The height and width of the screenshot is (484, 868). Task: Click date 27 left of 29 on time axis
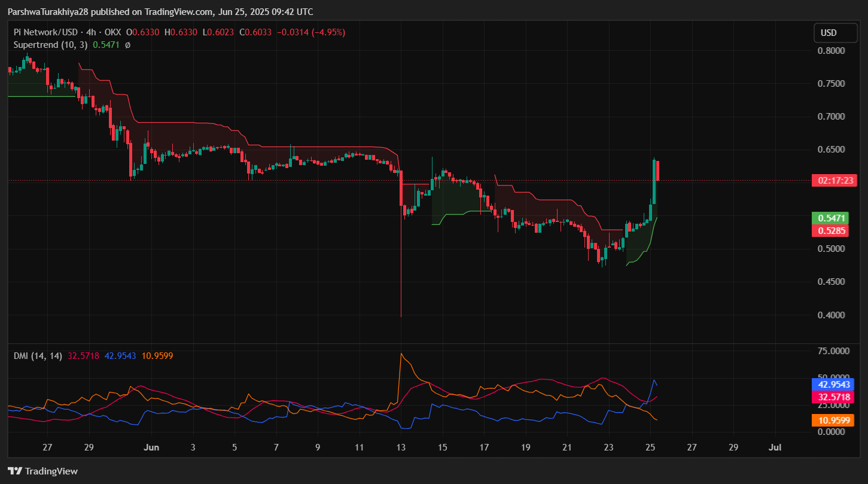pos(48,447)
